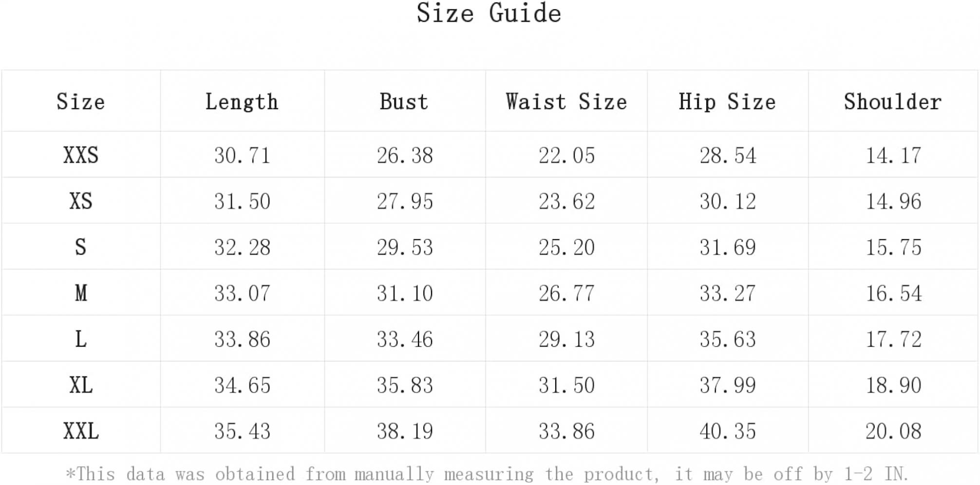Viewport: 980px width, 485px height.
Task: Click shoulder value 20.08 for XXL
Action: click(893, 431)
